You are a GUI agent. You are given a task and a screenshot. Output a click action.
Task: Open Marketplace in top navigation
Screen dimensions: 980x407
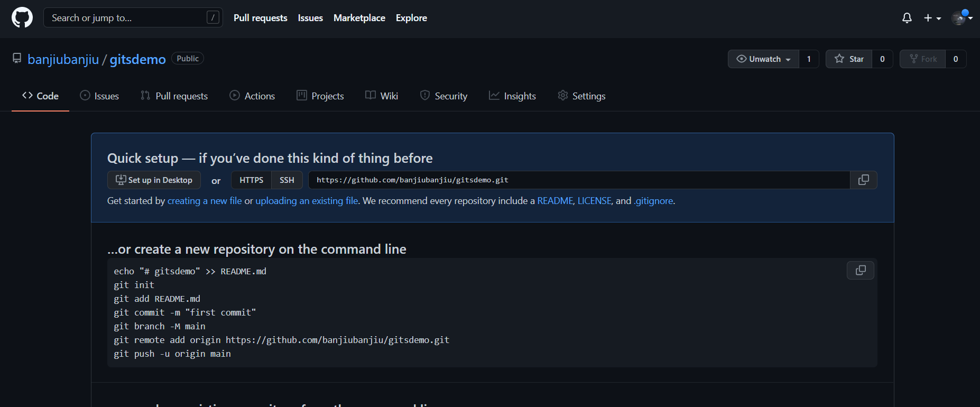pos(359,17)
